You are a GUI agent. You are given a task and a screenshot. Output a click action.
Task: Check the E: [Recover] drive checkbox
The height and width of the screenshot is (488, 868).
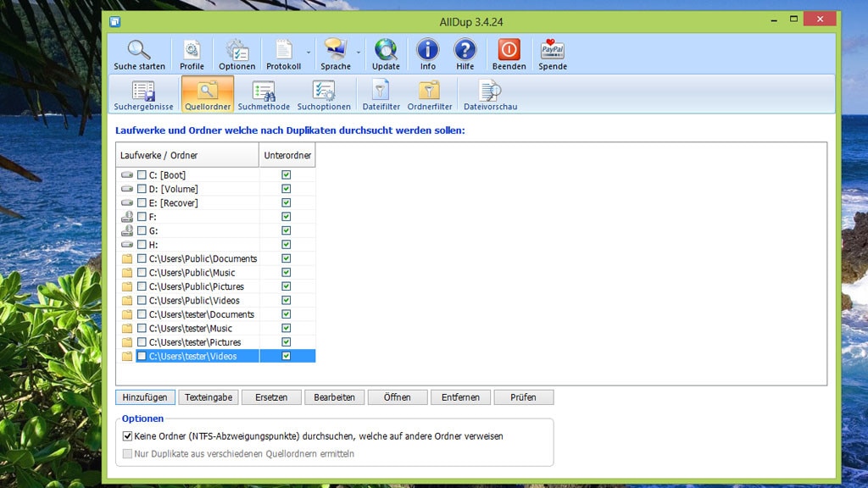point(142,202)
